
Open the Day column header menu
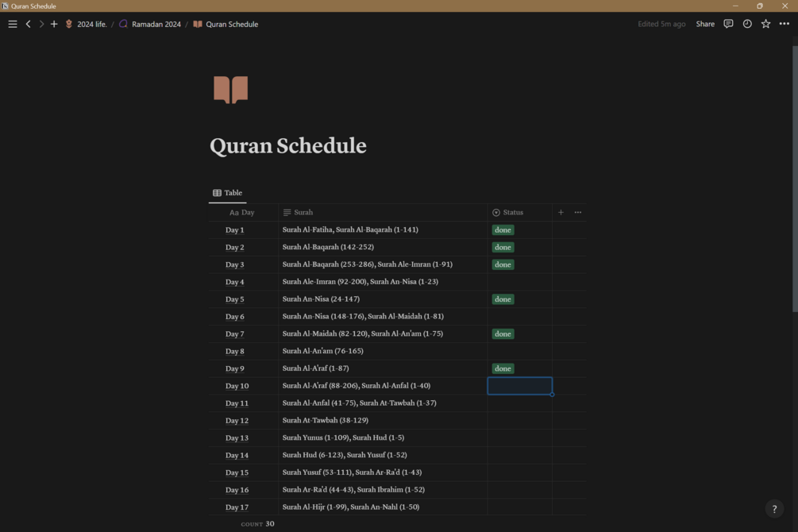click(x=243, y=212)
